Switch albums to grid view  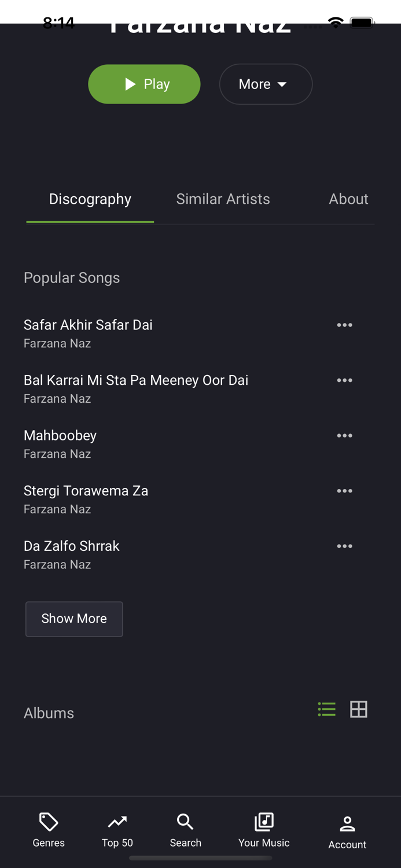tap(359, 709)
